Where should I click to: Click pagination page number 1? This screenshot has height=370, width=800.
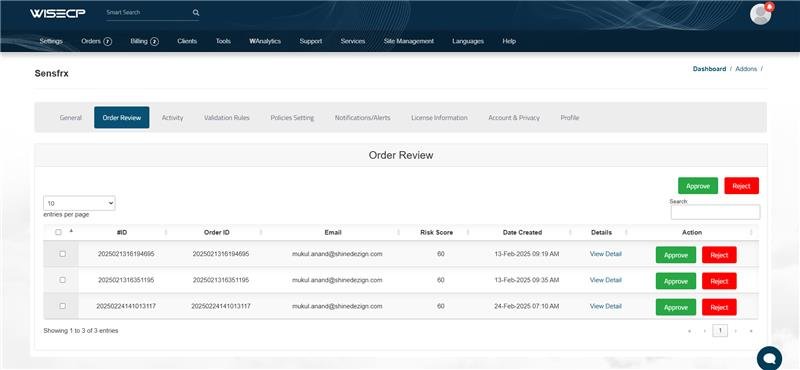[720, 331]
